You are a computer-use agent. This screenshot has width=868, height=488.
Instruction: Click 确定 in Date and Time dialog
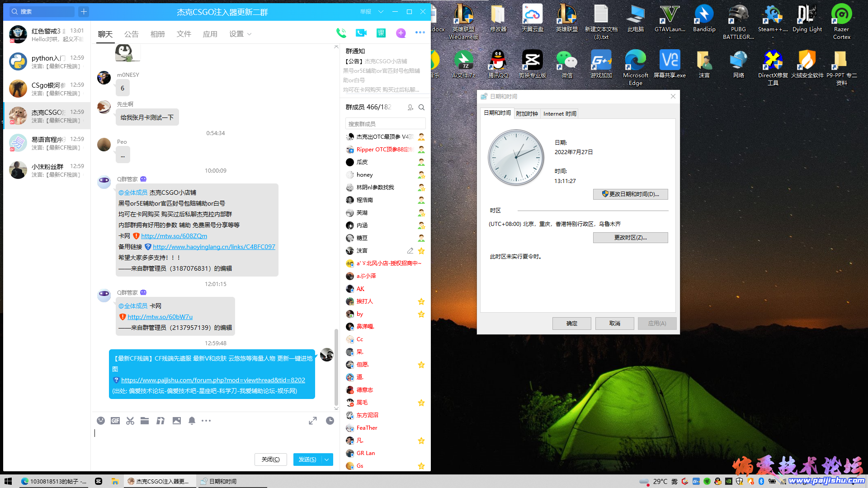pos(571,324)
